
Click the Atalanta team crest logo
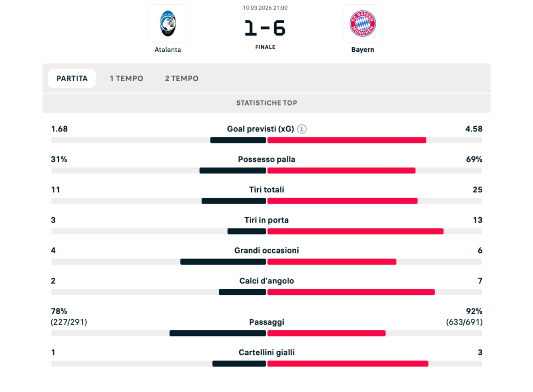(x=168, y=24)
